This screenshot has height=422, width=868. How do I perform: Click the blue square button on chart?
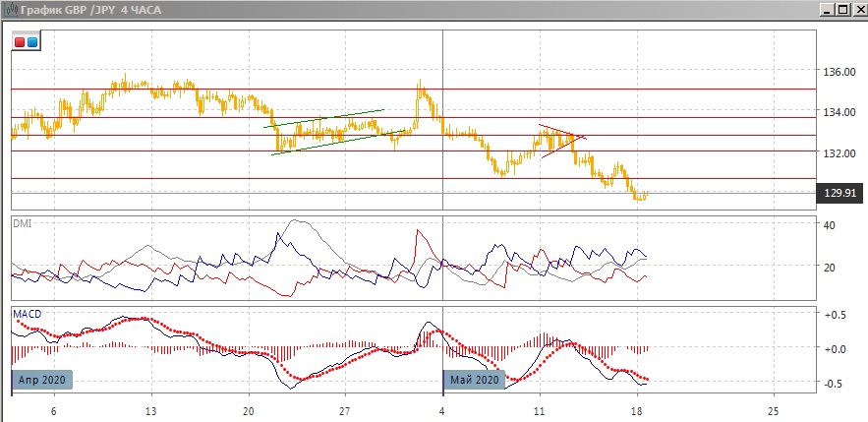pyautogui.click(x=32, y=42)
